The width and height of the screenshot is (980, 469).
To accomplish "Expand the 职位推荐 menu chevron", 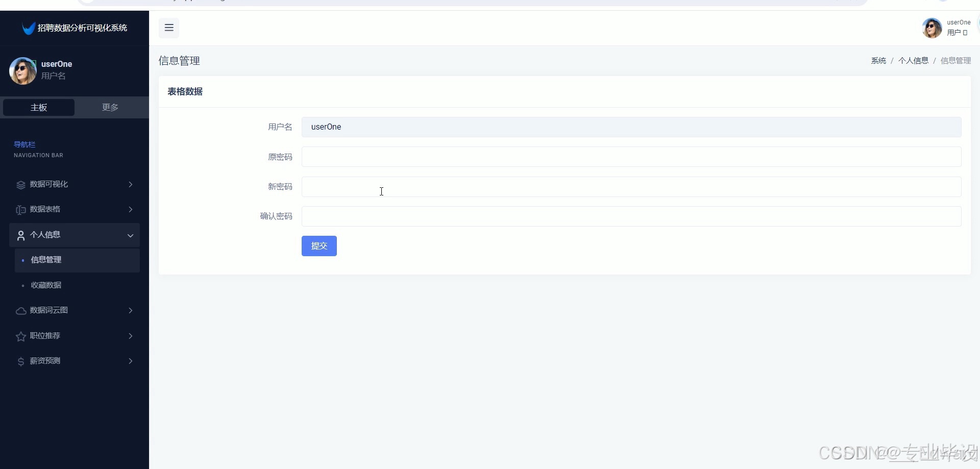I will click(x=131, y=336).
